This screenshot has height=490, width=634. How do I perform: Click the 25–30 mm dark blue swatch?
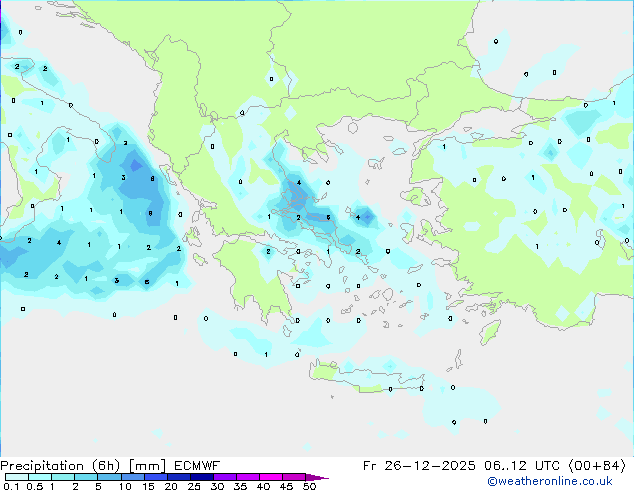pos(202,477)
